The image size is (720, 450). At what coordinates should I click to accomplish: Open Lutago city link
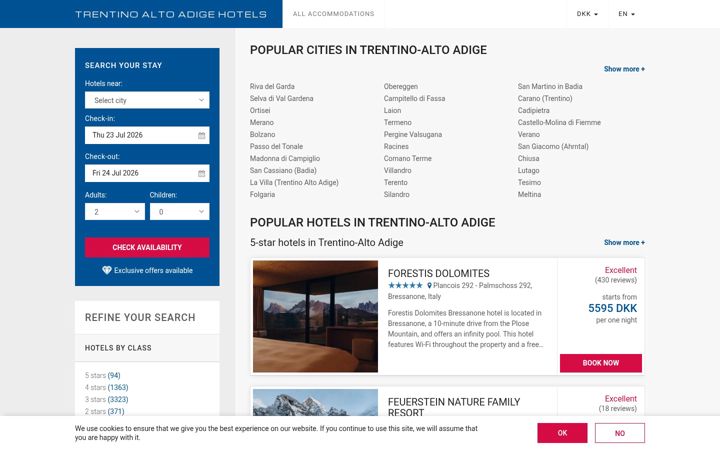tap(529, 170)
